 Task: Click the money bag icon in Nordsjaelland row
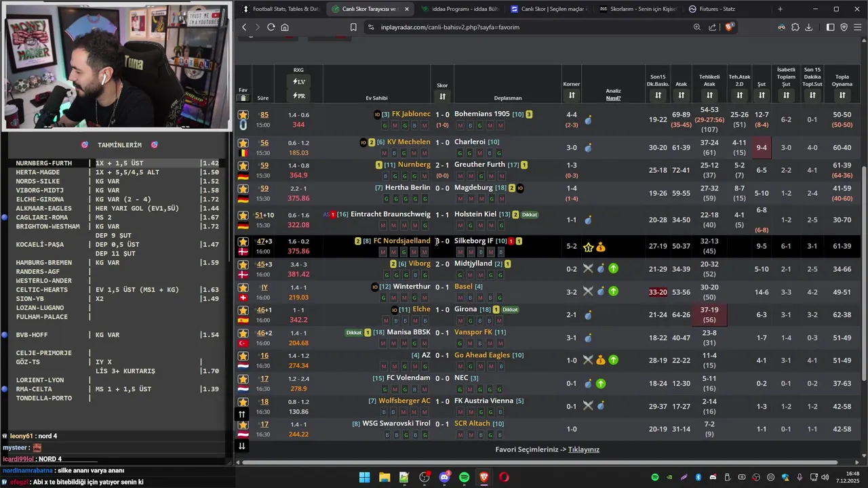click(601, 247)
